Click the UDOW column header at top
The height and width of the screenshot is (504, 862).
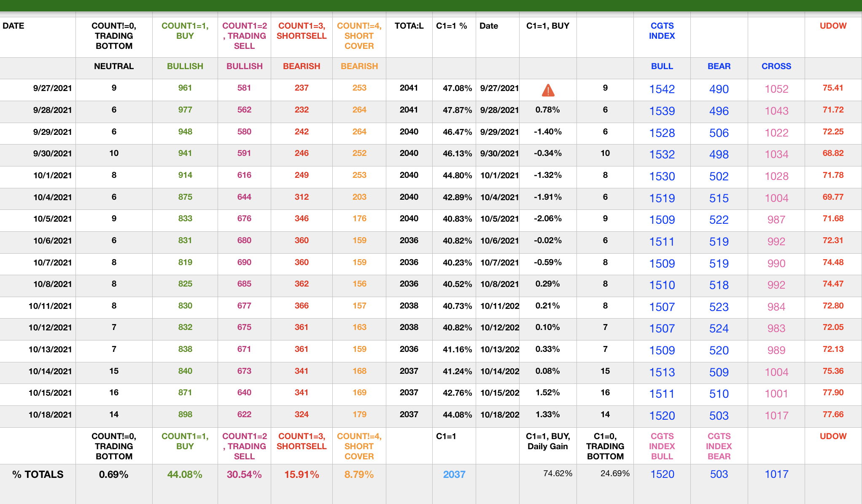click(x=833, y=26)
